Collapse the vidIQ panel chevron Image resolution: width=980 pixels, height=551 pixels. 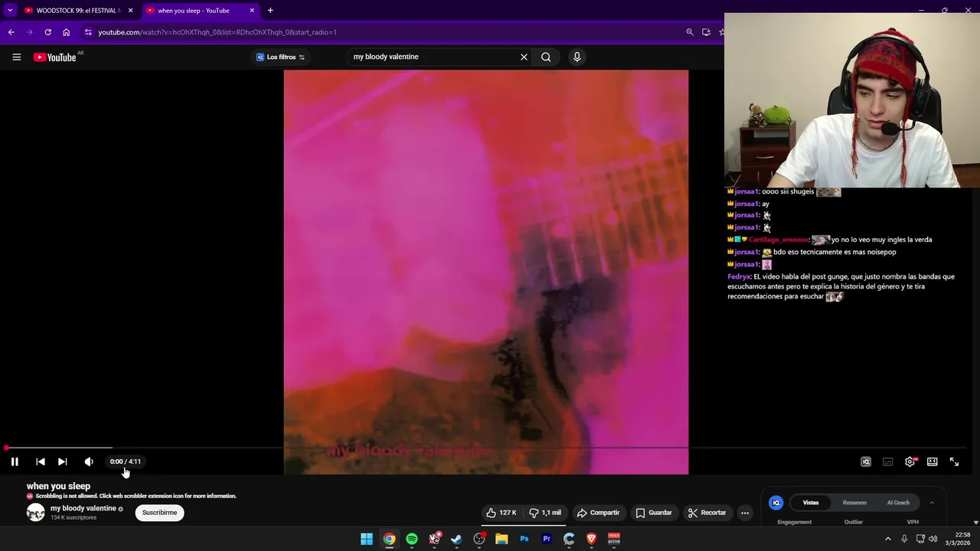pyautogui.click(x=932, y=503)
